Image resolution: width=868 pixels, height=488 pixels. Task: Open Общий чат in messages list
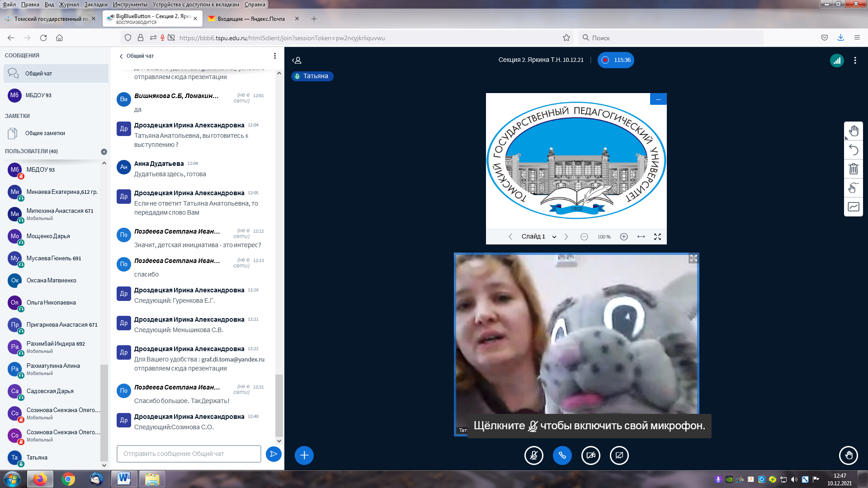pos(56,73)
